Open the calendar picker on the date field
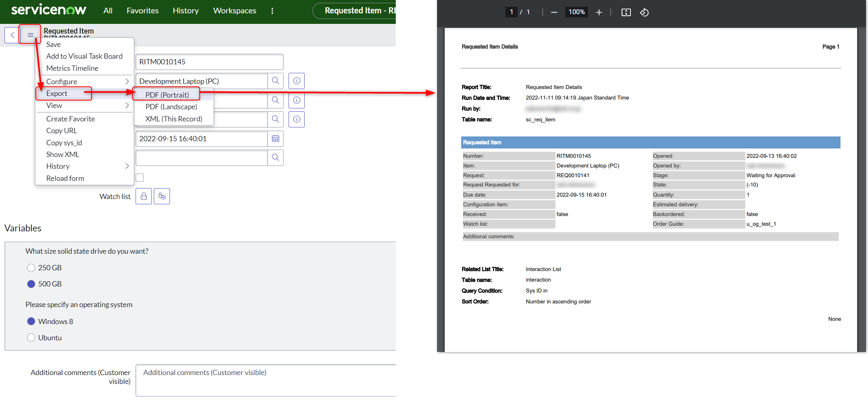Image resolution: width=868 pixels, height=407 pixels. pos(276,139)
